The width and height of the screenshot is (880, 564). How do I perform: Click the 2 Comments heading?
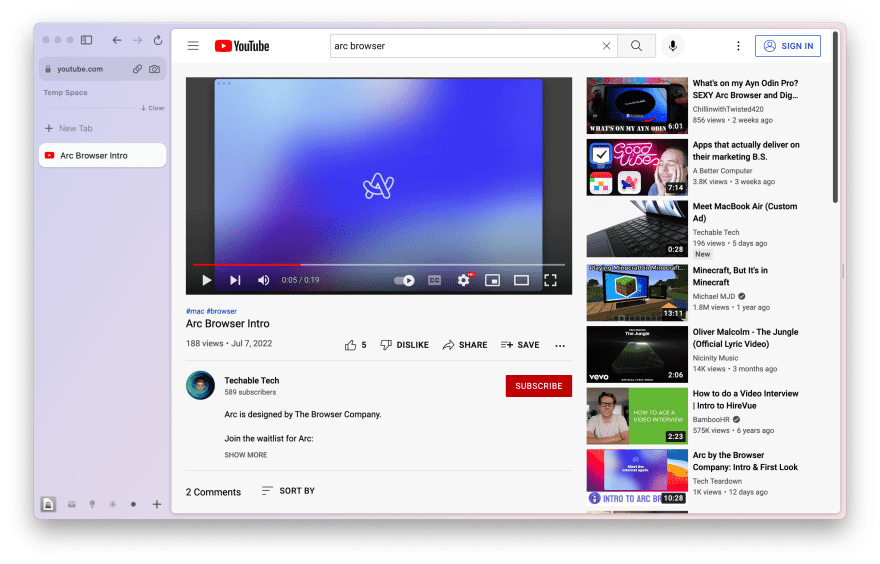tap(213, 492)
